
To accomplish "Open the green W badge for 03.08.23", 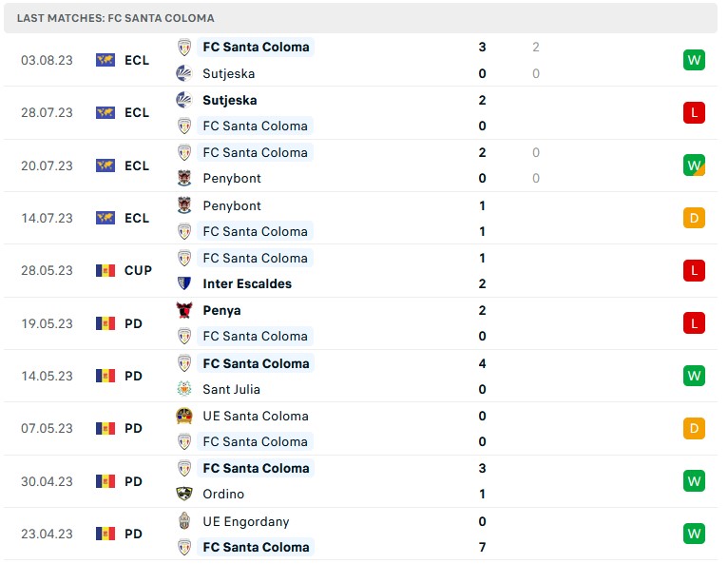I will tap(694, 60).
